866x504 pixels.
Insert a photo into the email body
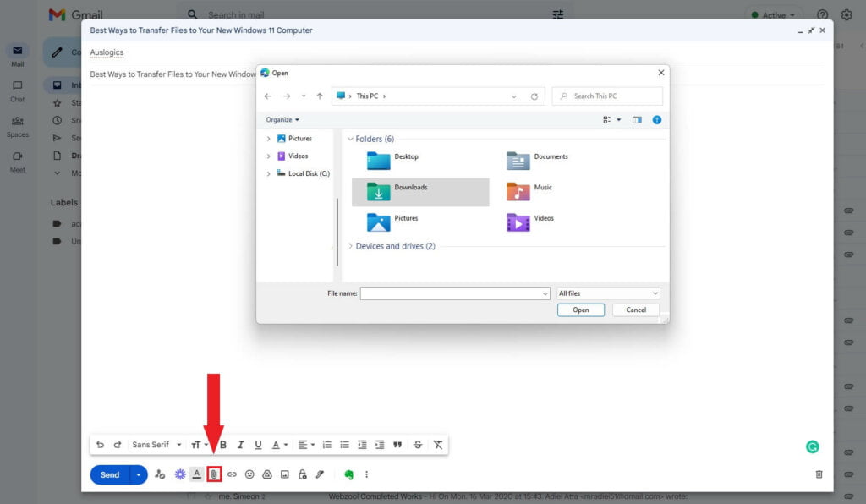(x=284, y=474)
